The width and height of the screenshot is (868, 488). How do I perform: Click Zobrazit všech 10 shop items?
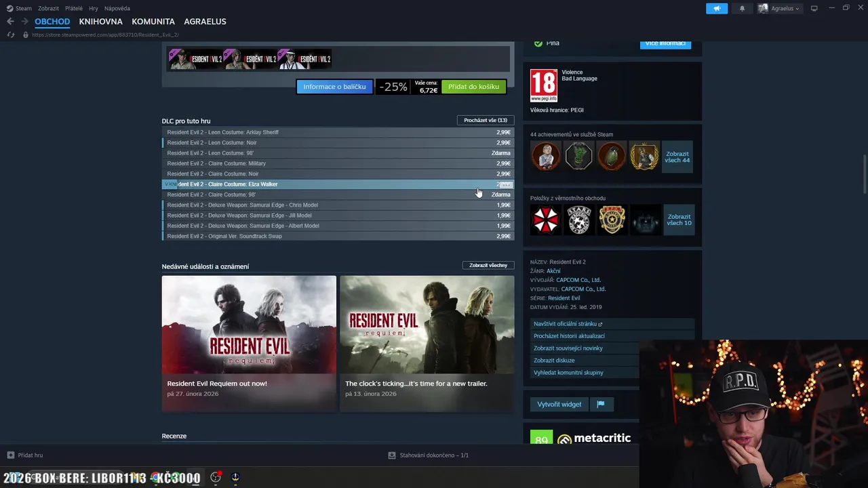tap(679, 220)
